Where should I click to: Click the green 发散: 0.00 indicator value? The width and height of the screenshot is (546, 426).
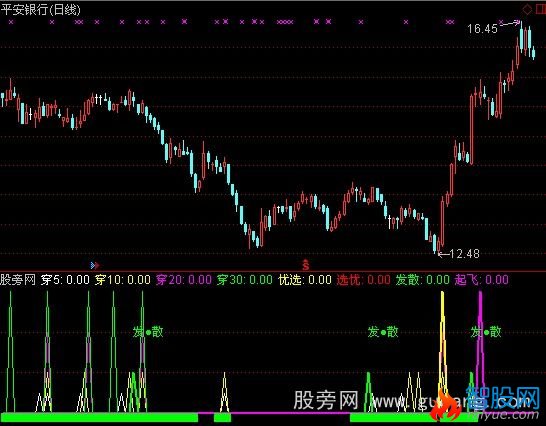(x=423, y=280)
